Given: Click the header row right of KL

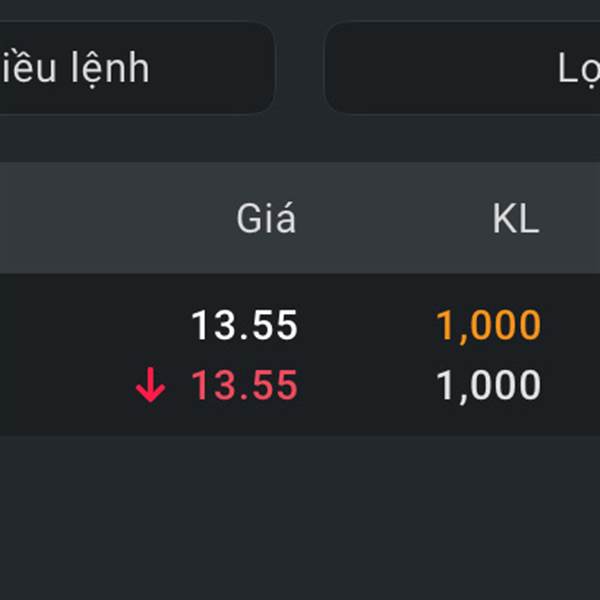Looking at the screenshot, I should tap(575, 219).
